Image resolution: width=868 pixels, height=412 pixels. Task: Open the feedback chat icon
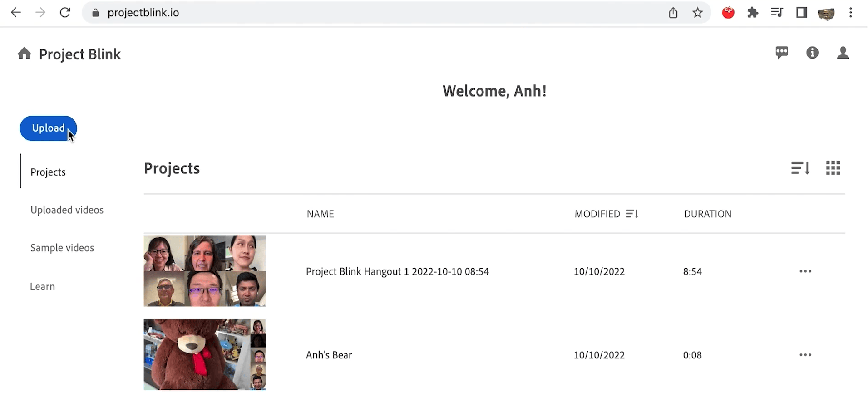coord(782,53)
